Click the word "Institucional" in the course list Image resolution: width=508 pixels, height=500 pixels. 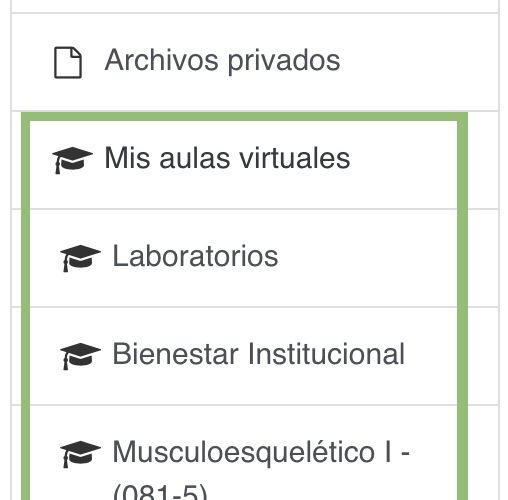click(326, 354)
